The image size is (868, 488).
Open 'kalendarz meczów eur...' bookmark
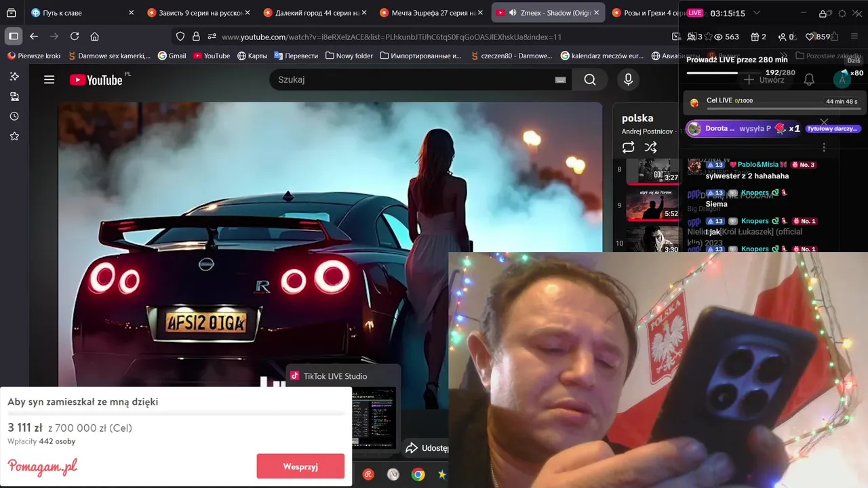coord(602,56)
